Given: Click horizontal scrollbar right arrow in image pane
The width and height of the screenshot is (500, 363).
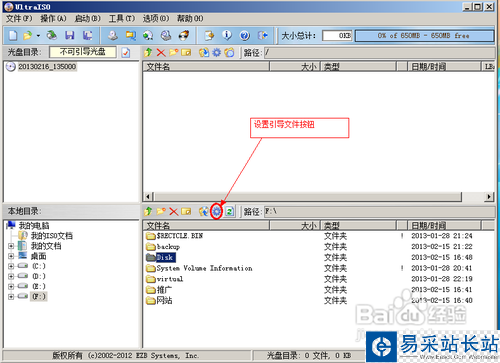Looking at the screenshot, I should 489,197.
